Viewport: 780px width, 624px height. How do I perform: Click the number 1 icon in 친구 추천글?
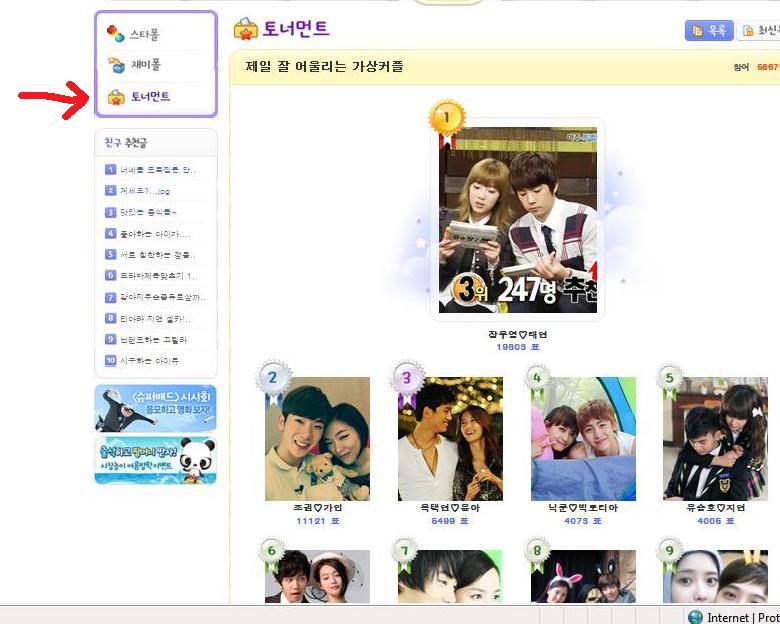pyautogui.click(x=110, y=170)
